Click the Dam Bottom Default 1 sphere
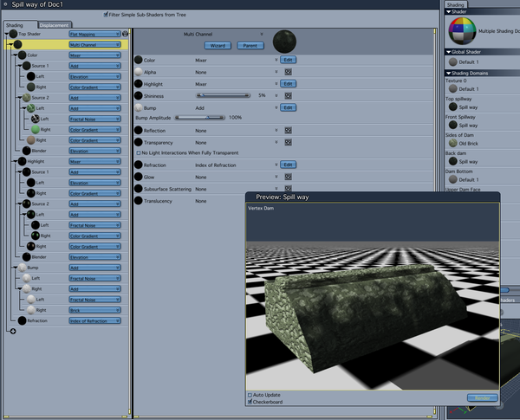 tap(452, 179)
